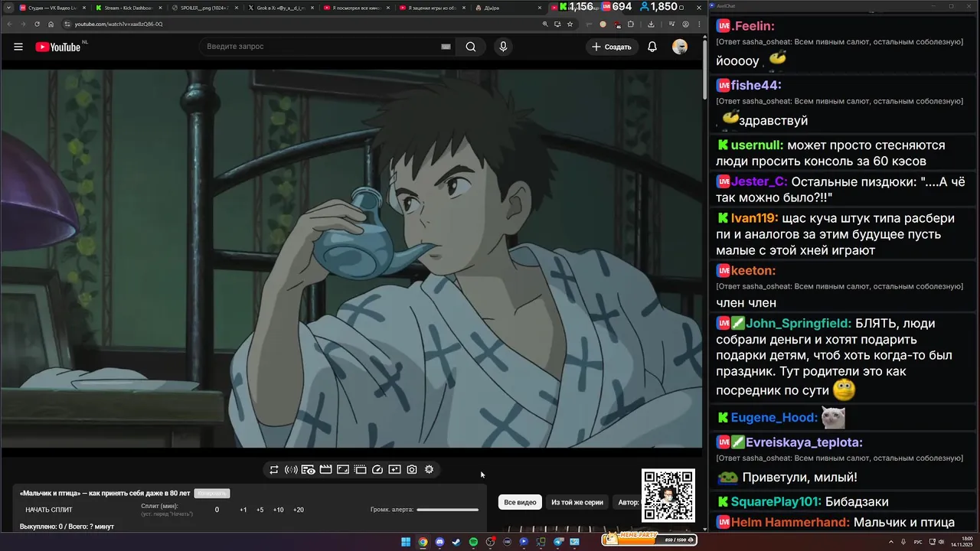Click the audio boost waves icon
Viewport: 980px width, 551px height.
291,469
